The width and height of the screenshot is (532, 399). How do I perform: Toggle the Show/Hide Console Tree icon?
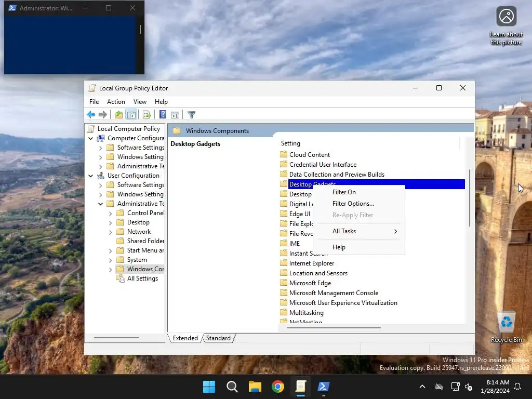131,115
